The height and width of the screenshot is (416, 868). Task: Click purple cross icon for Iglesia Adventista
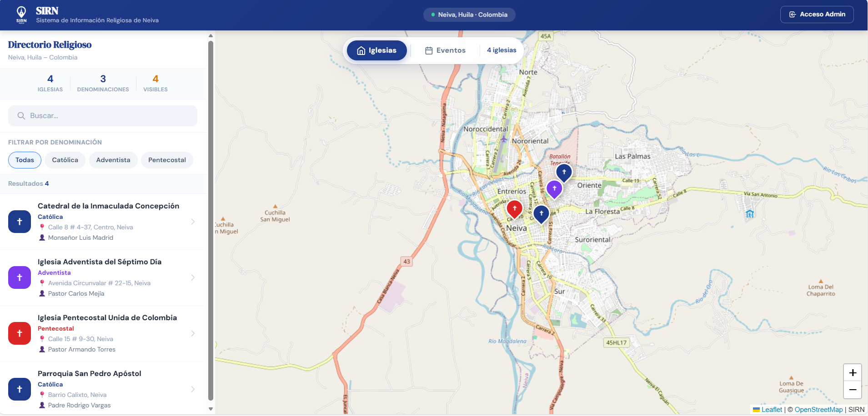[20, 277]
